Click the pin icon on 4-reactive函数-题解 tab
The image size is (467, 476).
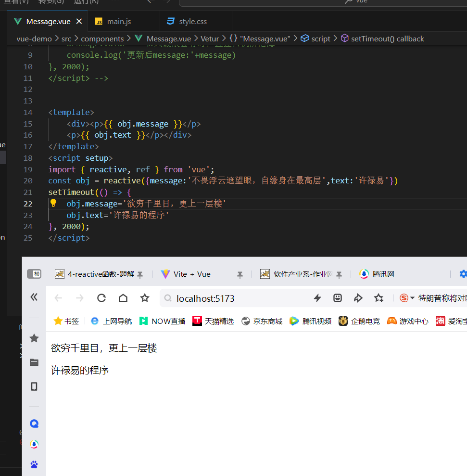(140, 275)
